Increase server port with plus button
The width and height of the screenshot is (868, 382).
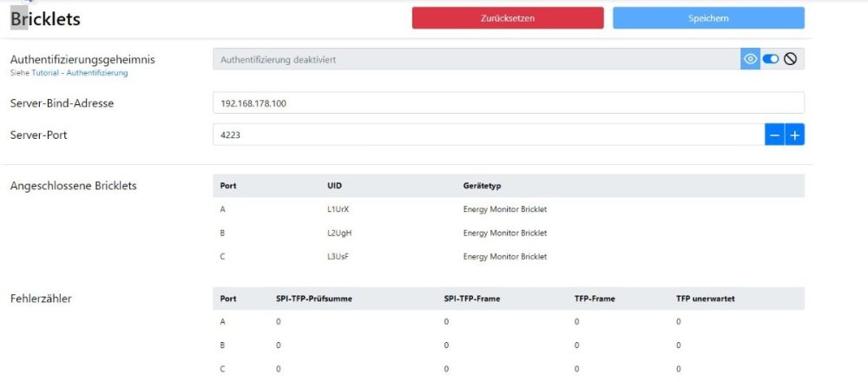coord(794,135)
